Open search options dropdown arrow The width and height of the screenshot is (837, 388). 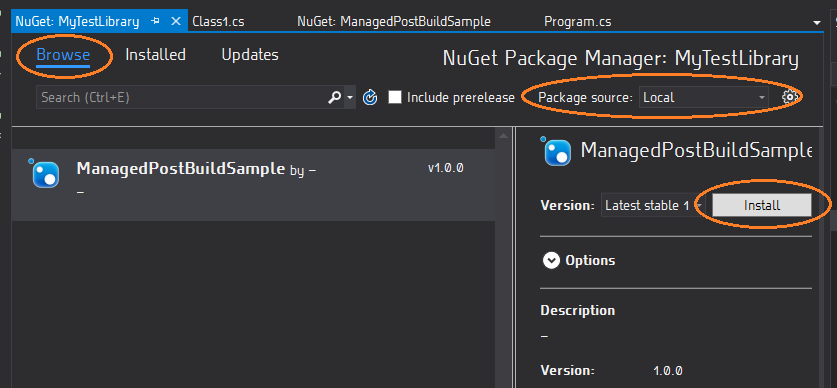pos(350,98)
